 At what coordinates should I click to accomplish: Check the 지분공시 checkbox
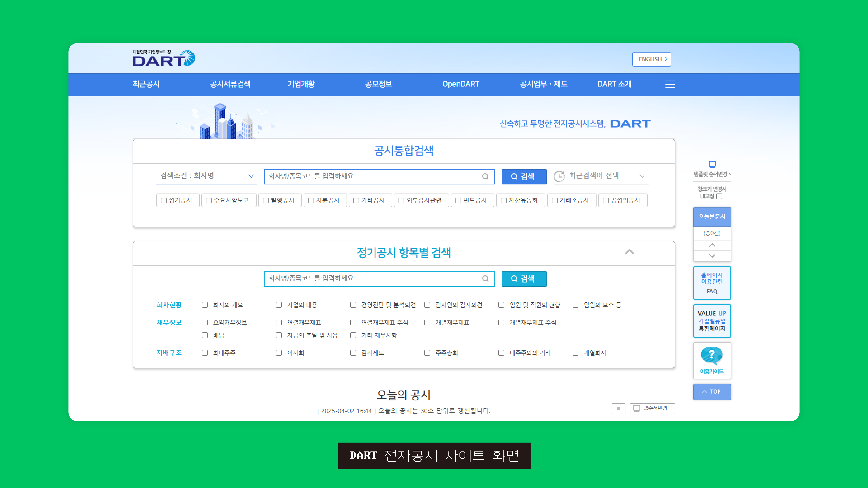point(311,200)
